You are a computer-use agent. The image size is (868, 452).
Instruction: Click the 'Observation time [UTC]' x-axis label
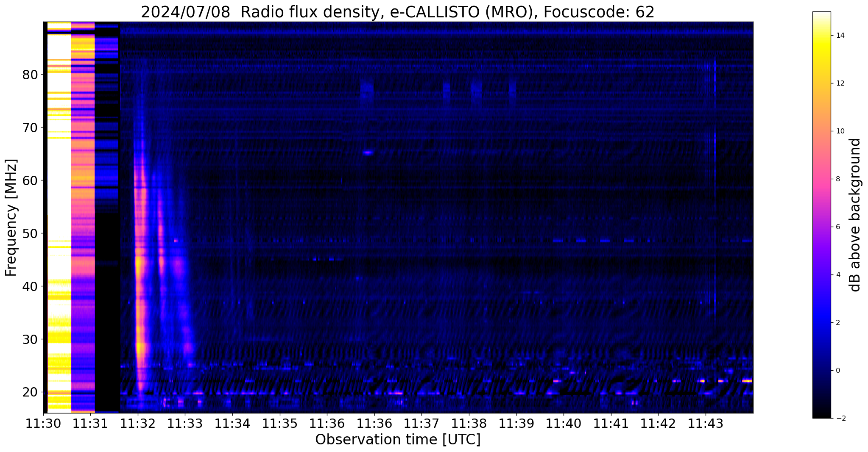[x=398, y=440]
